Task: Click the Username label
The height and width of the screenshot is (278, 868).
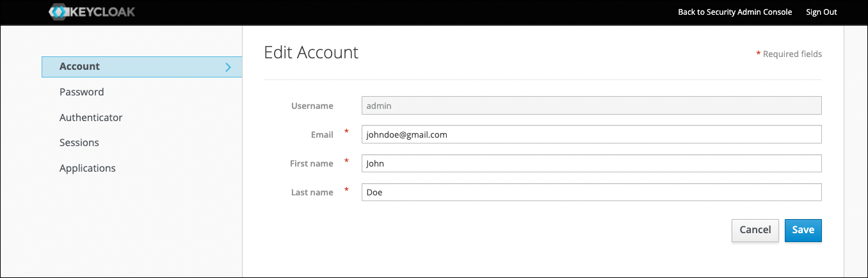Action: (312, 106)
